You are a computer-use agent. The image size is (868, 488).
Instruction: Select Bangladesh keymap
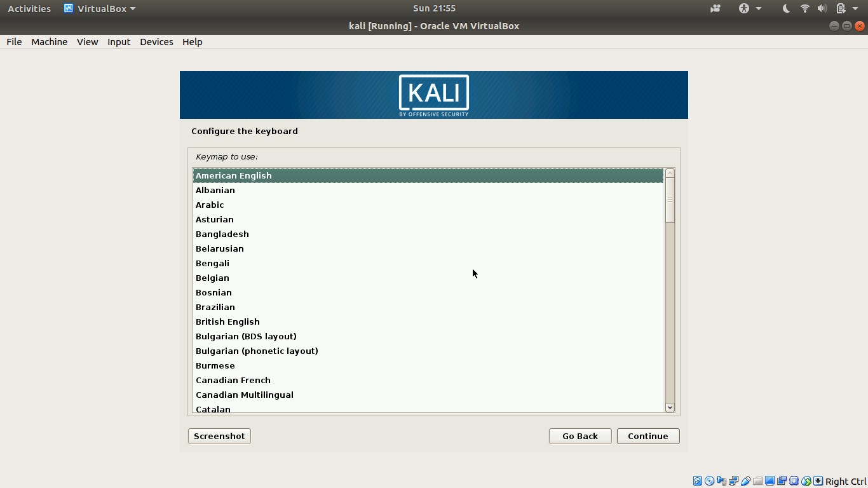point(428,234)
